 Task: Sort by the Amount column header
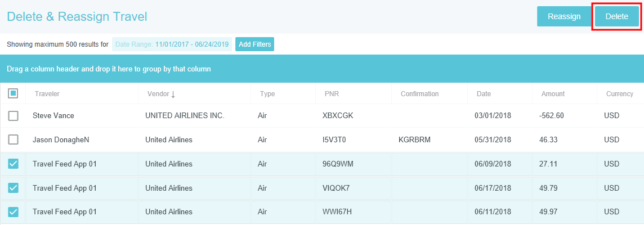pos(553,94)
